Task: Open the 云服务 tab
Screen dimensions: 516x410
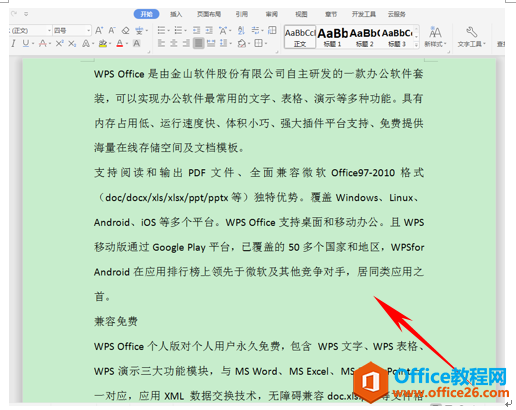Action: coord(397,14)
